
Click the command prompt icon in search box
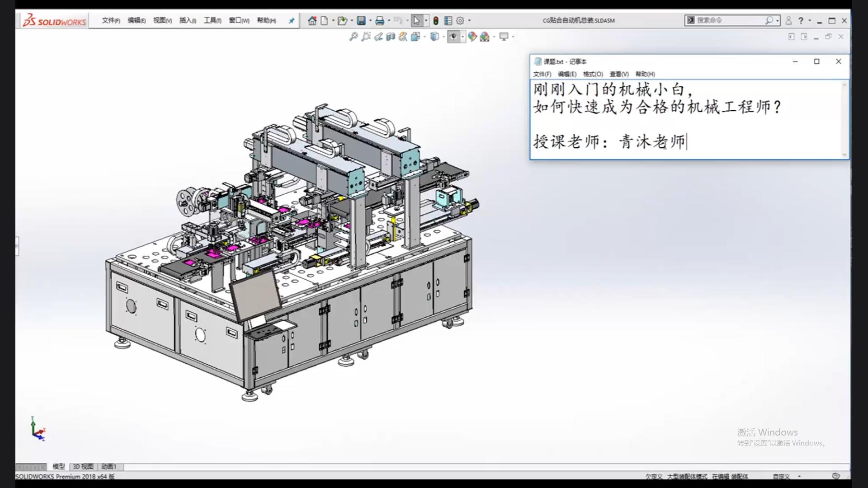tap(691, 20)
